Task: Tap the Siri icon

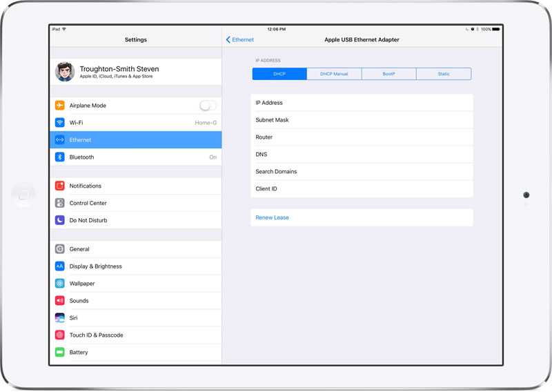Action: [60, 317]
